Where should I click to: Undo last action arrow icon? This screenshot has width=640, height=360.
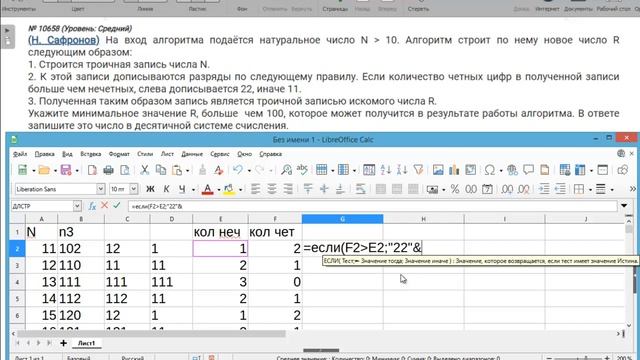pyautogui.click(x=238, y=170)
